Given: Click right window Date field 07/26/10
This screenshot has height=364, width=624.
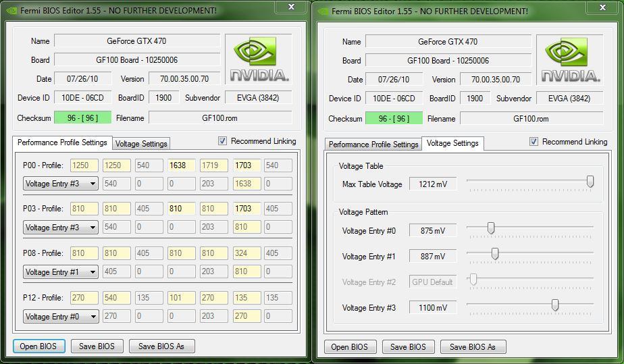Looking at the screenshot, I should tap(394, 79).
